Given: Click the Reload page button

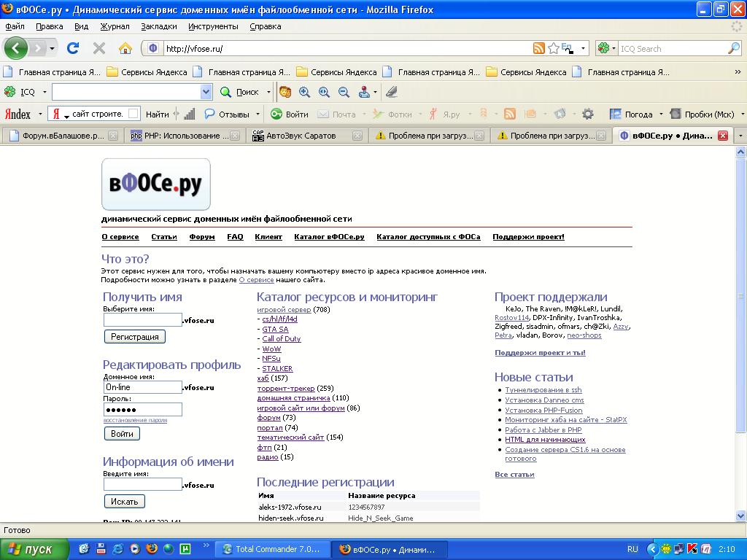Looking at the screenshot, I should (x=73, y=49).
